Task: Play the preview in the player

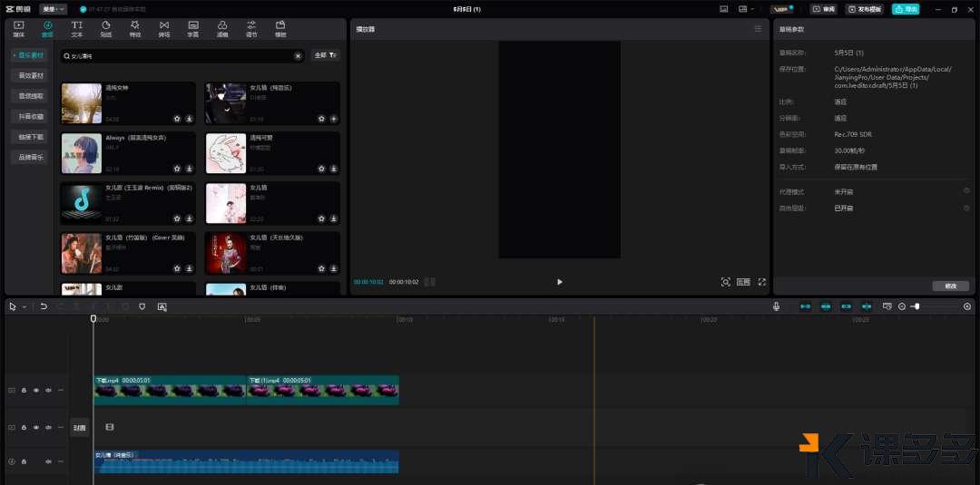Action: [x=559, y=282]
